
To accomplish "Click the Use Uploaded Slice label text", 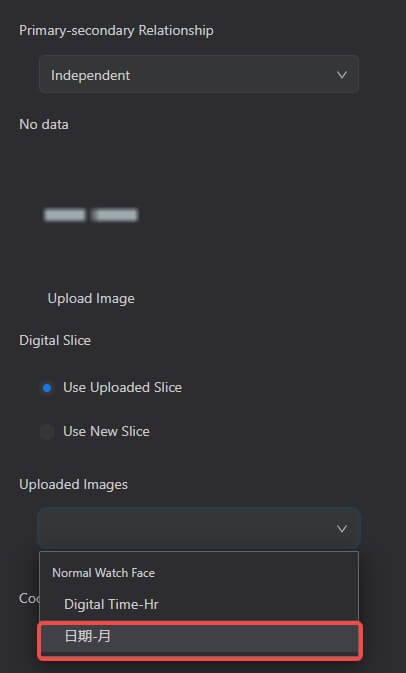I will (123, 388).
